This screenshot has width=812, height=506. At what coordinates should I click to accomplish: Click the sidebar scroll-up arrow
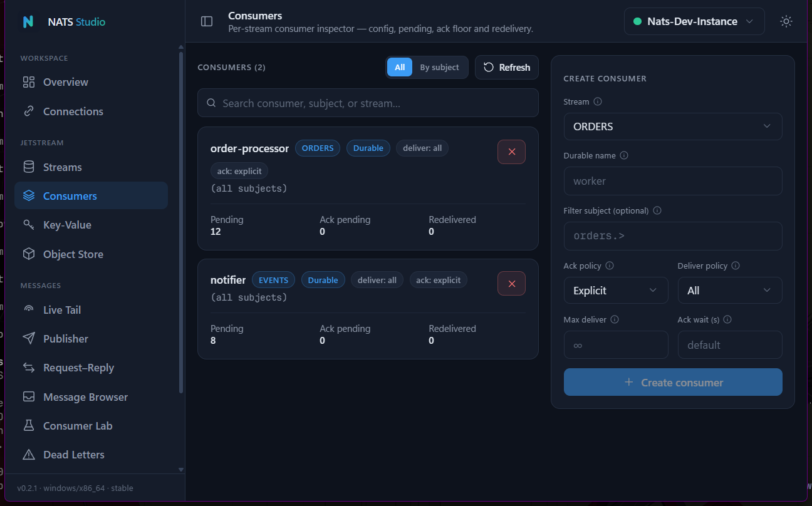(181, 47)
